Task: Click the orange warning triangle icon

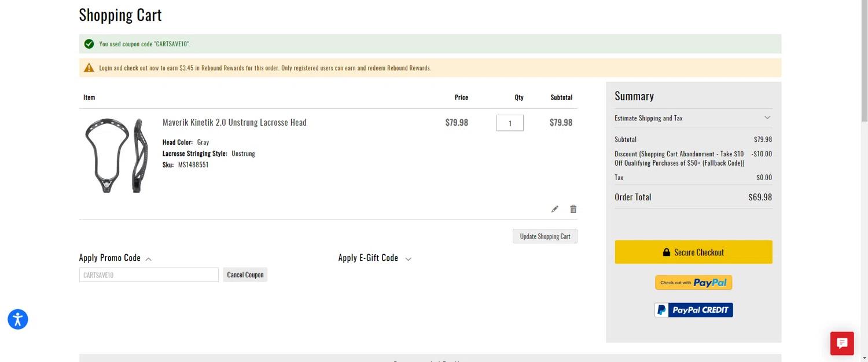Action: pyautogui.click(x=89, y=68)
